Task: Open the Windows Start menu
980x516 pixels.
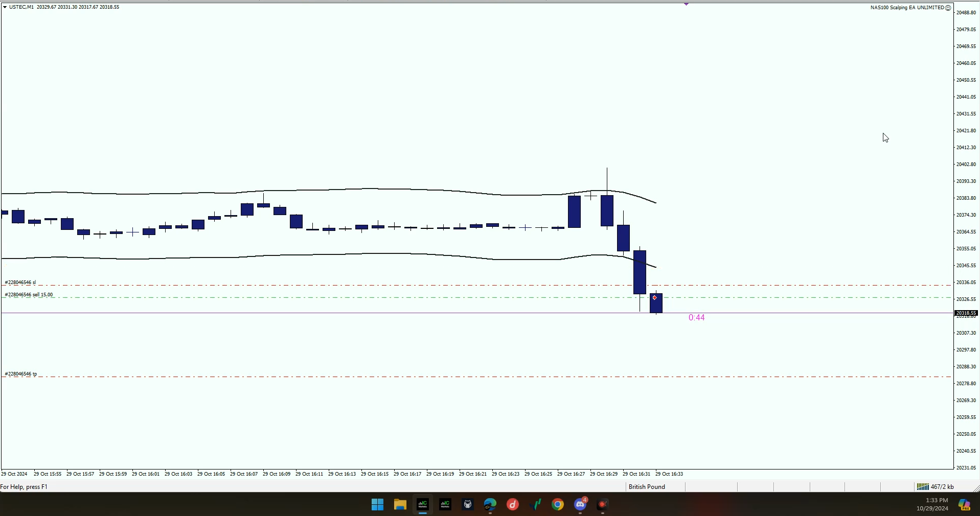Action: pyautogui.click(x=377, y=505)
